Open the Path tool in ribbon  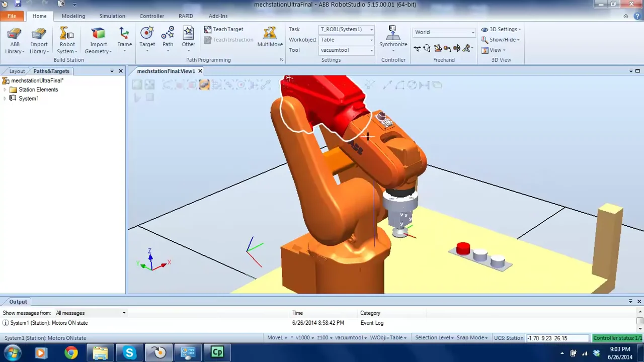tap(168, 35)
